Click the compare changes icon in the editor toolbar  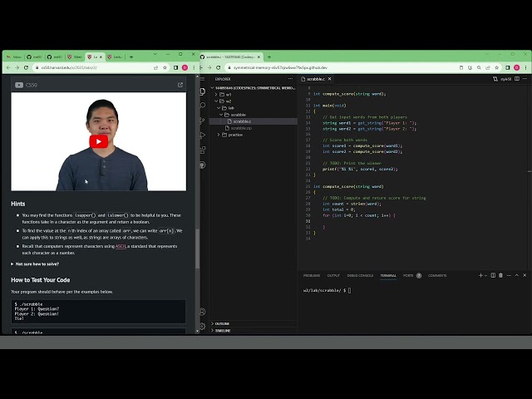pos(495,79)
